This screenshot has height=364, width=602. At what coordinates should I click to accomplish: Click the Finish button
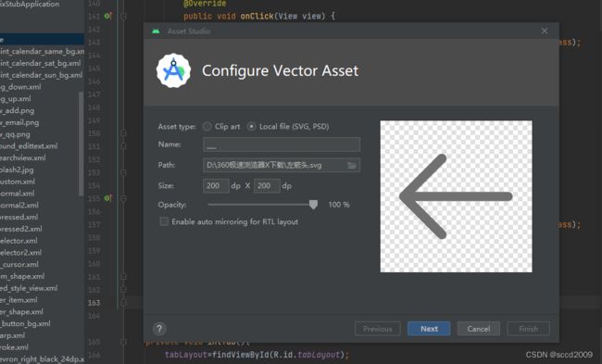tap(528, 329)
